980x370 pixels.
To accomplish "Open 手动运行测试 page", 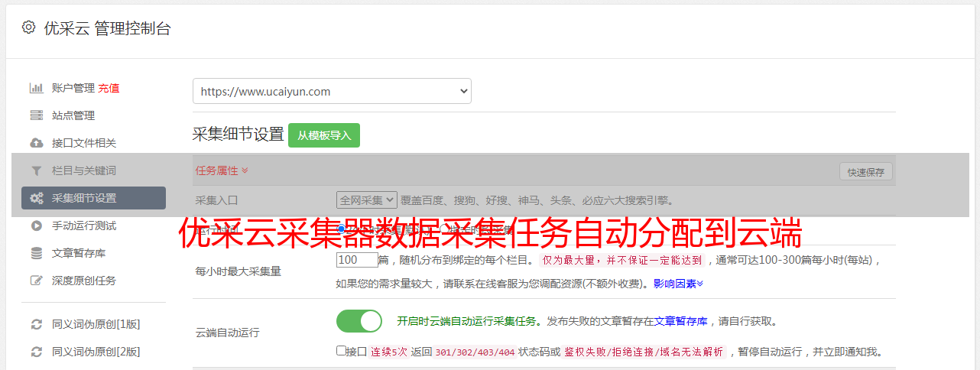I will tap(84, 226).
